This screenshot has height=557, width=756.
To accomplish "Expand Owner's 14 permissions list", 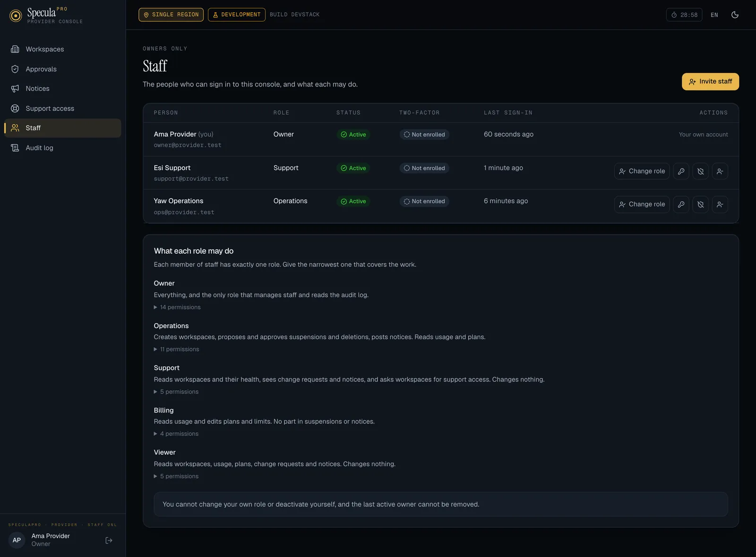I will pyautogui.click(x=177, y=307).
